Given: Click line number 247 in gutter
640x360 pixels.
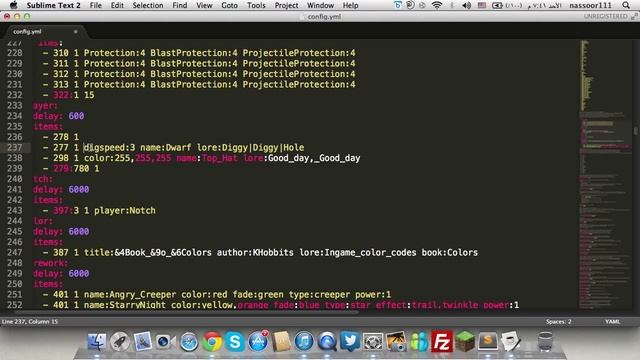Looking at the screenshot, I should click(x=15, y=252).
